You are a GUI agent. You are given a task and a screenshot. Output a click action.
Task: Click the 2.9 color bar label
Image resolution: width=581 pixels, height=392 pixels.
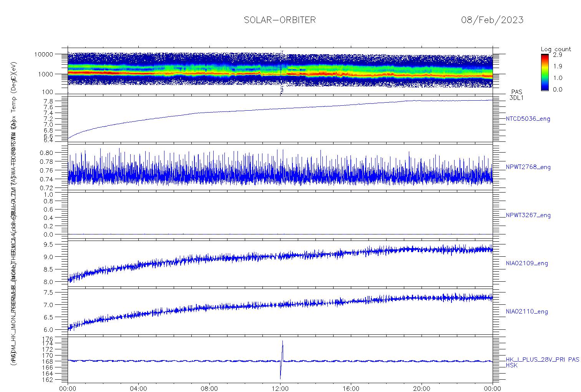[x=557, y=55]
